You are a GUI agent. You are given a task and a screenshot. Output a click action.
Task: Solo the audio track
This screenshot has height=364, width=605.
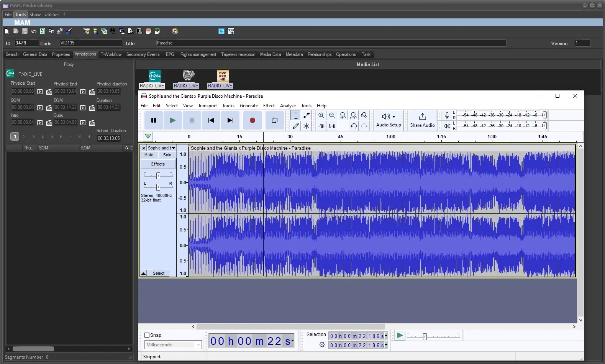point(167,155)
